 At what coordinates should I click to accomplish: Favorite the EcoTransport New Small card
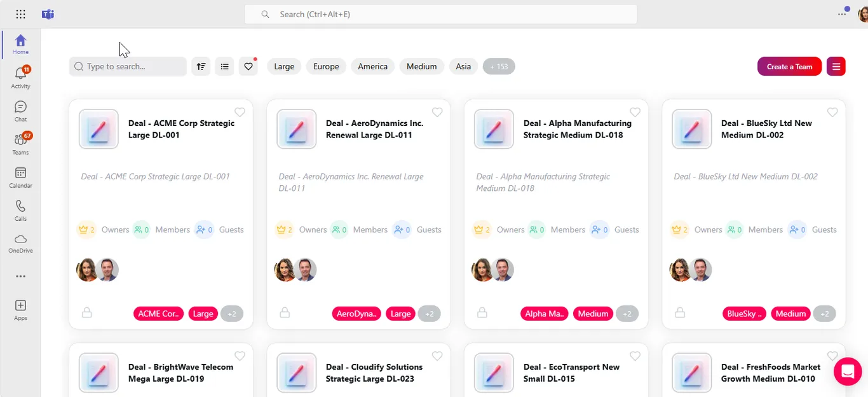(635, 356)
